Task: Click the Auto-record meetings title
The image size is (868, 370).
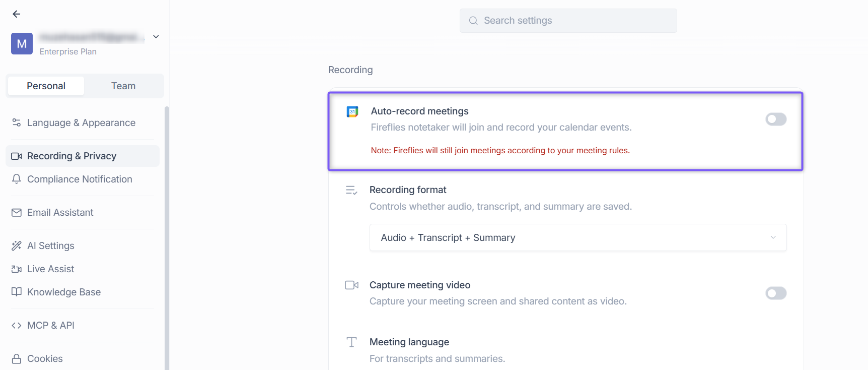Action: pyautogui.click(x=419, y=111)
